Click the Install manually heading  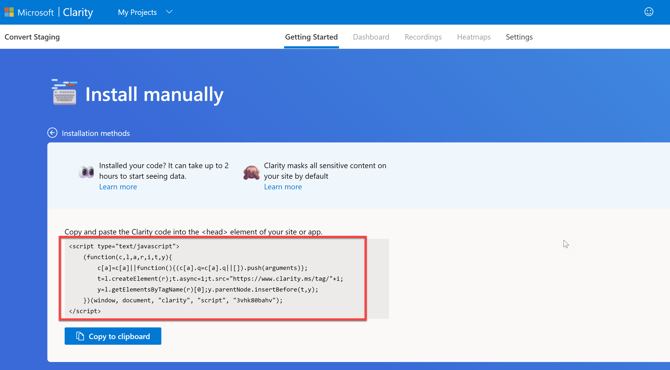click(154, 94)
